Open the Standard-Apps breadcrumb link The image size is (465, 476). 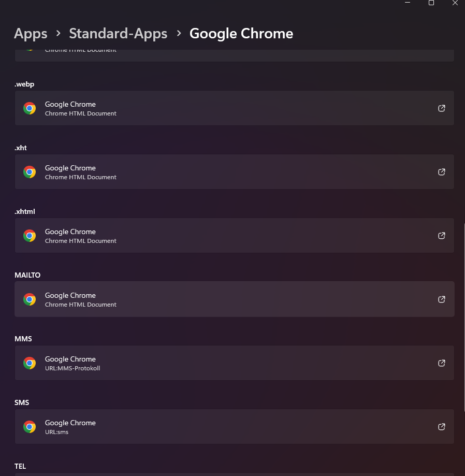118,34
